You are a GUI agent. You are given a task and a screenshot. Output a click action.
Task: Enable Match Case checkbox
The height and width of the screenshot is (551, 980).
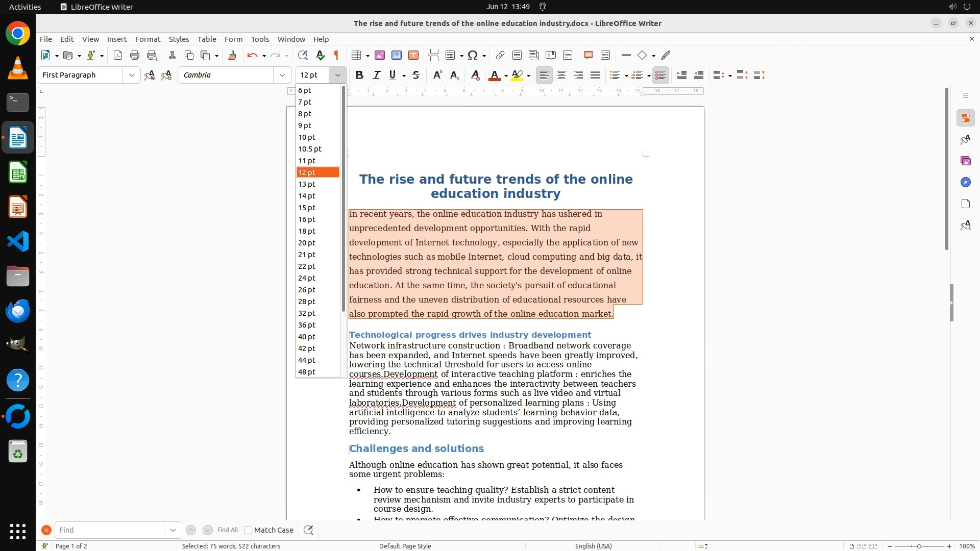point(248,530)
